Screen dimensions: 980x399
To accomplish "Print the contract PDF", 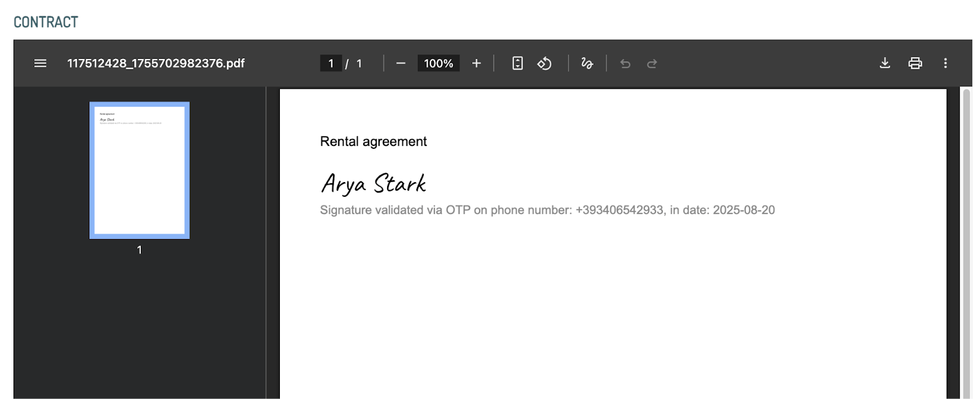I will 915,63.
